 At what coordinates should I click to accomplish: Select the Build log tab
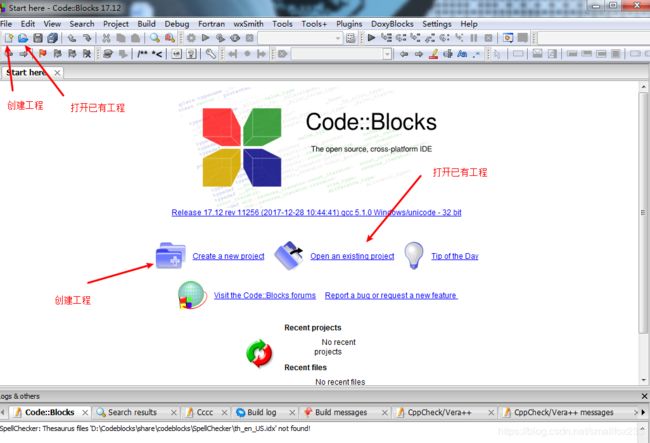point(262,412)
